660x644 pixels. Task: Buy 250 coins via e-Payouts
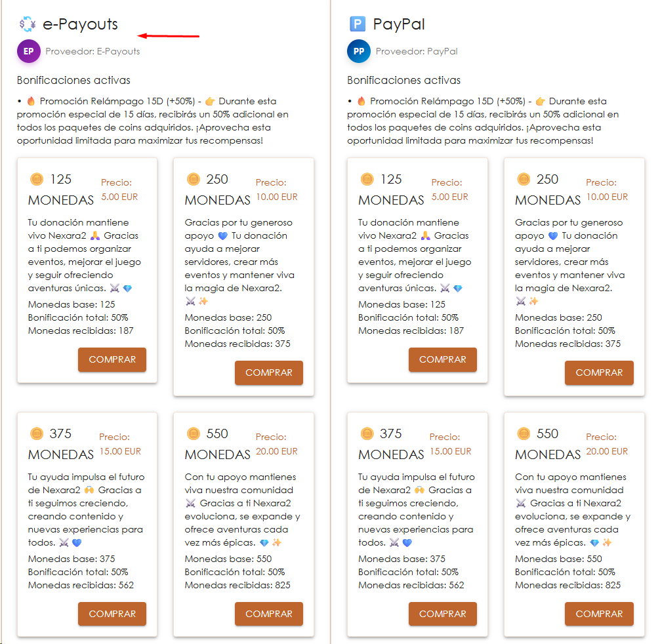point(269,372)
